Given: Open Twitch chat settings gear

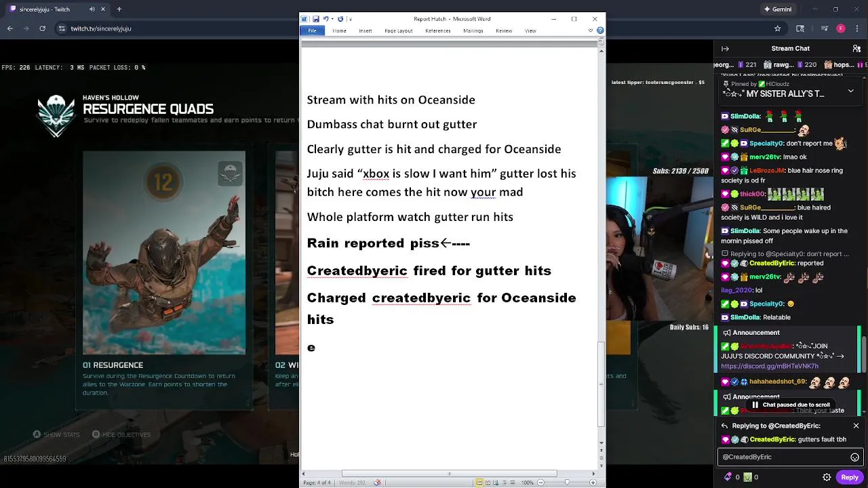Looking at the screenshot, I should (827, 477).
